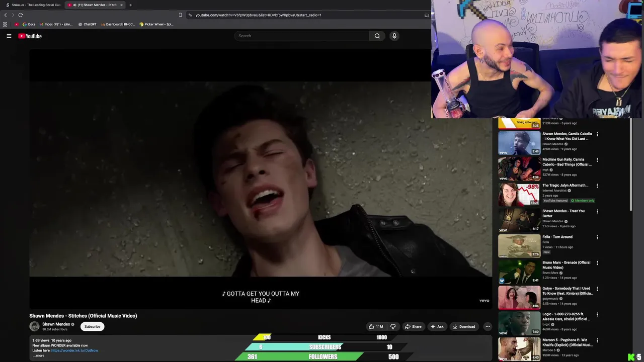
Task: Follow the wonder.lnk.to/OutNow link
Action: pyautogui.click(x=74, y=350)
